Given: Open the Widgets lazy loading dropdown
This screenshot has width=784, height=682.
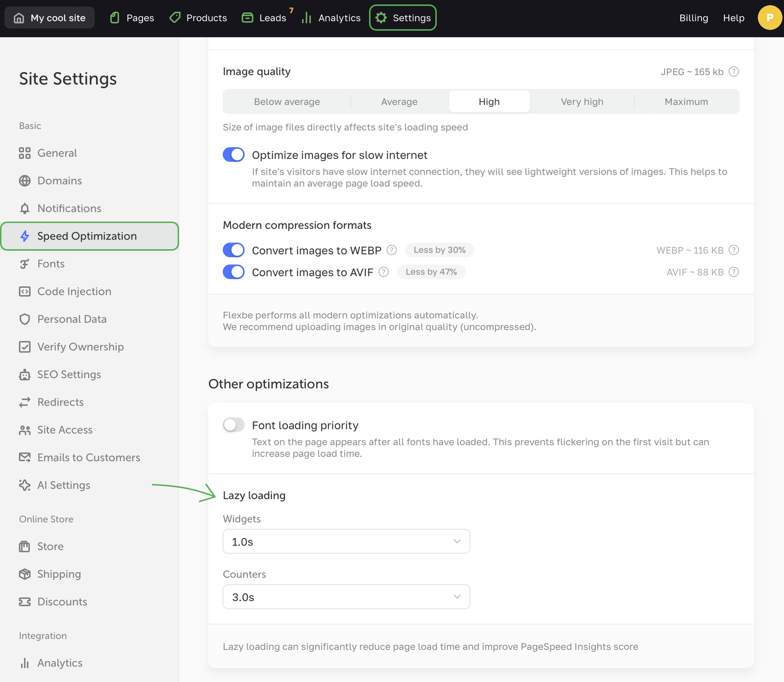Looking at the screenshot, I should (346, 541).
